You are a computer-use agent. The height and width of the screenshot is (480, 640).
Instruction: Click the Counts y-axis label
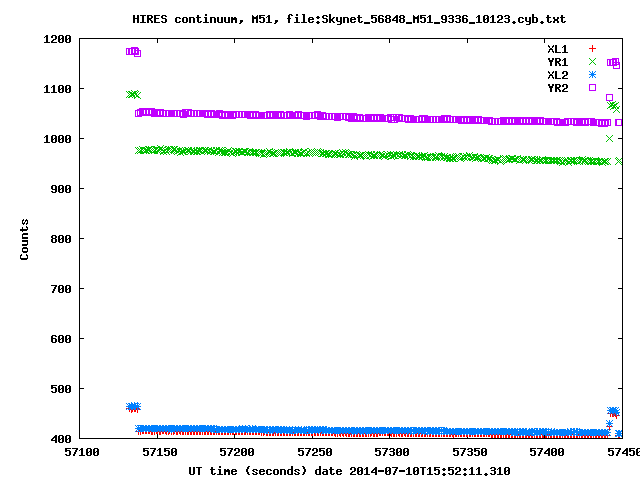tap(24, 239)
